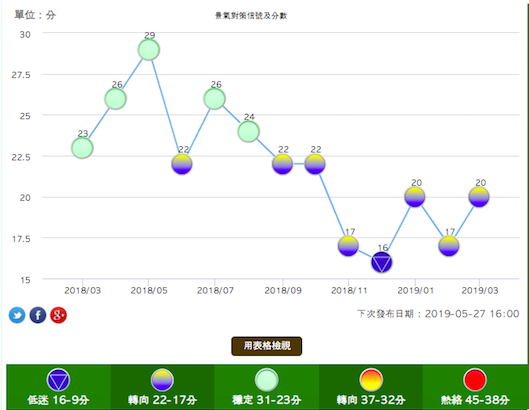Select the 2018/10 data point scoring 22
Screen dimensions: 529x410
(x=315, y=164)
